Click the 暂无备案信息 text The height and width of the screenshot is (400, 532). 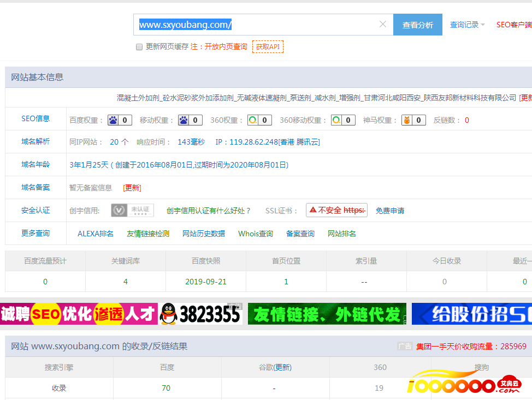pos(91,188)
